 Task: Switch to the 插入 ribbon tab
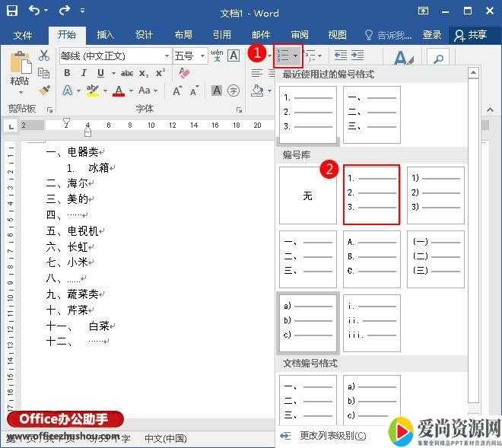[x=105, y=35]
